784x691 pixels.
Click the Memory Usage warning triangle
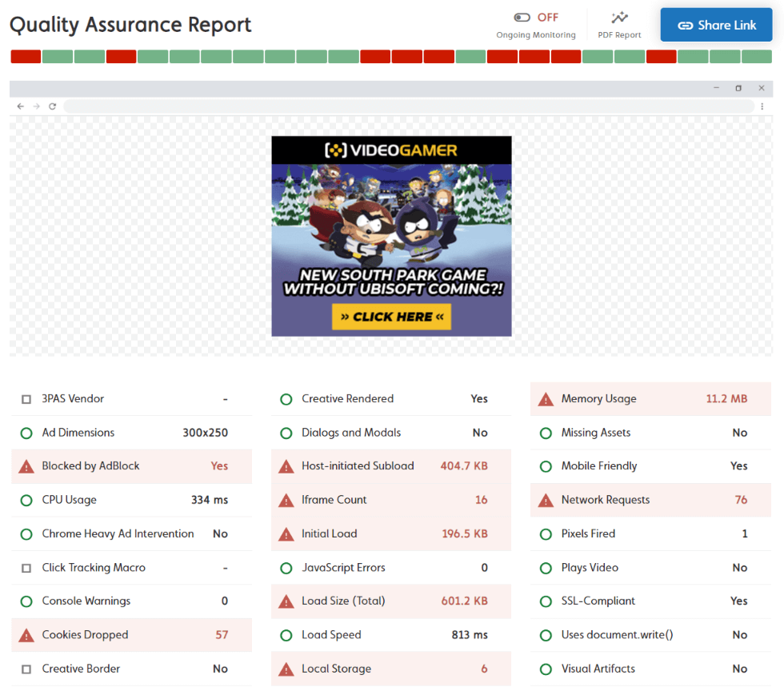click(x=546, y=399)
